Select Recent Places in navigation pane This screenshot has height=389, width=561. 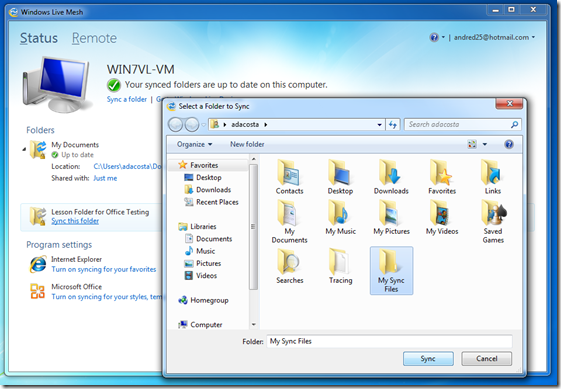pos(211,202)
